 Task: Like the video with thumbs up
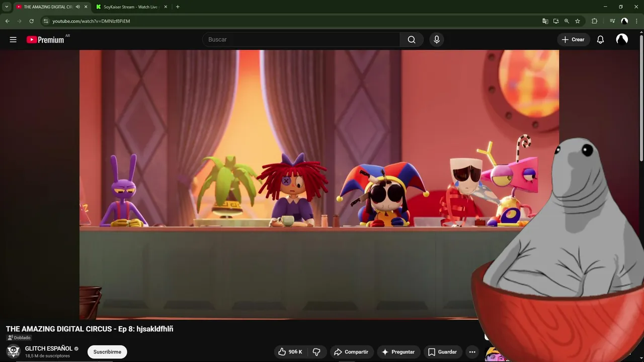[290, 352]
